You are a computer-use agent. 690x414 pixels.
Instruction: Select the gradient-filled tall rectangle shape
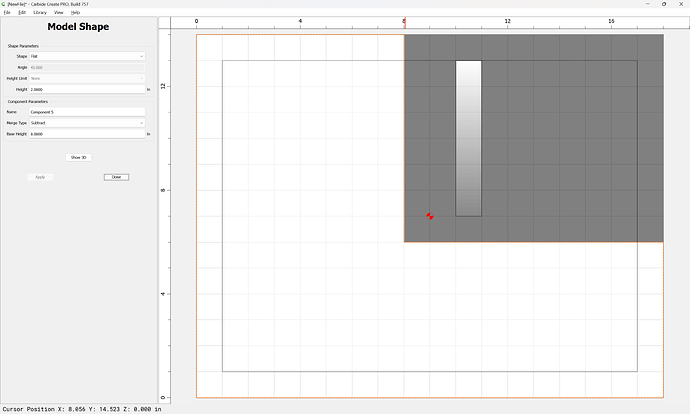[x=469, y=138]
